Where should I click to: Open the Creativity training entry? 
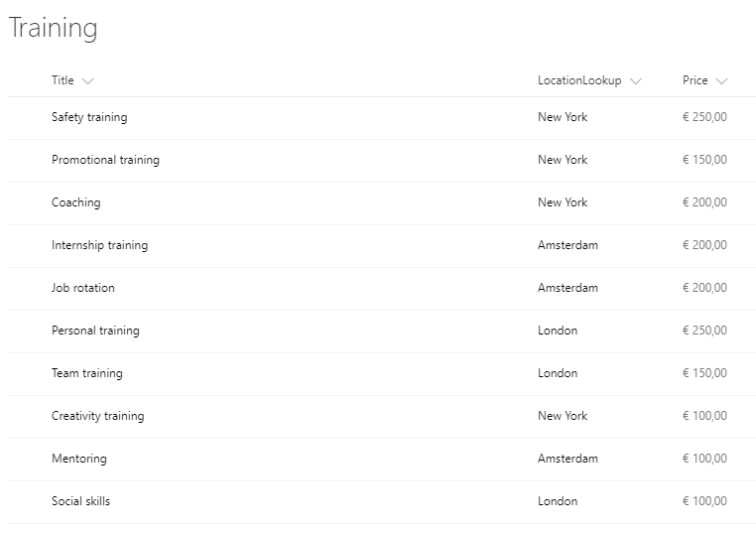[x=98, y=416]
